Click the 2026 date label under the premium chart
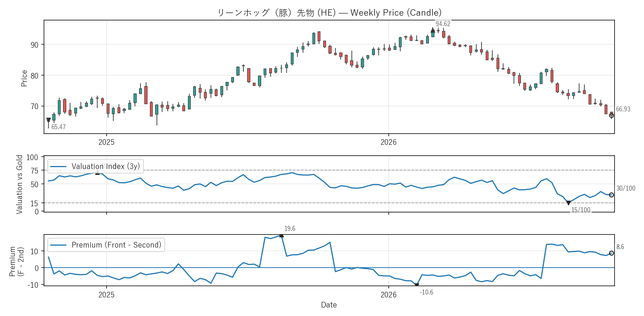 pos(389,295)
